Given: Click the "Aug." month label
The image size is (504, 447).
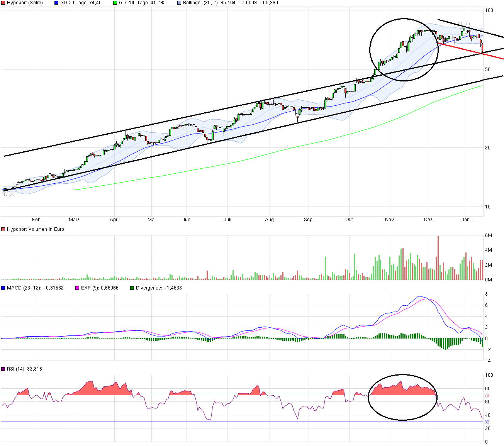Looking at the screenshot, I should pyautogui.click(x=270, y=220).
